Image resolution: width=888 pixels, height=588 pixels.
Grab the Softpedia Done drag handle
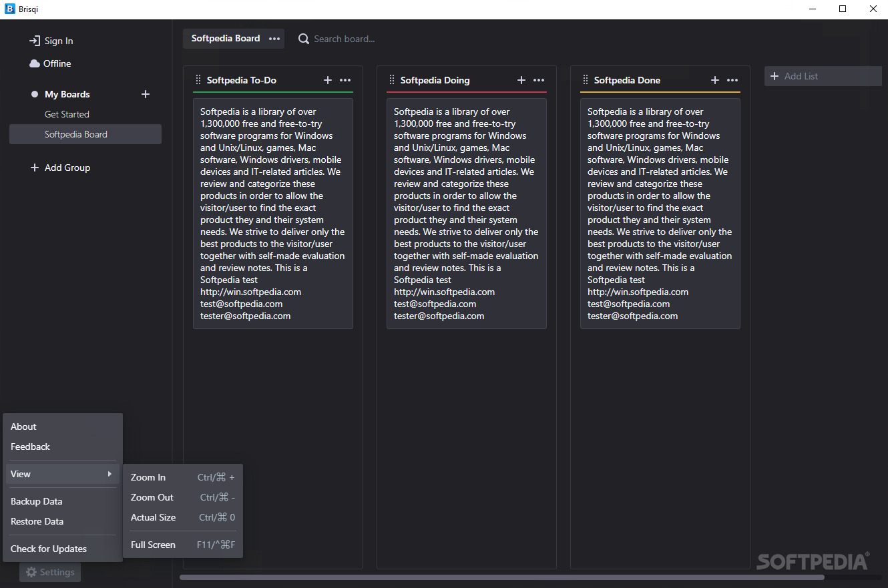(586, 80)
